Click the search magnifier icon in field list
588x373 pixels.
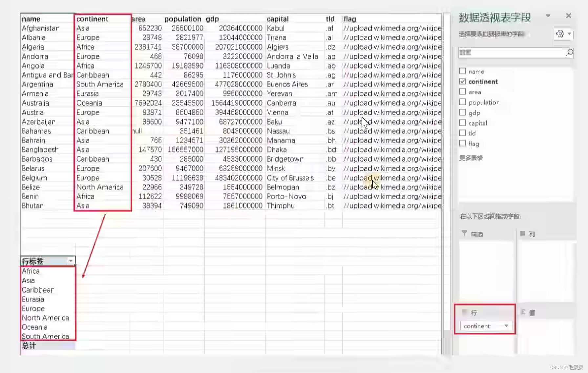click(569, 52)
